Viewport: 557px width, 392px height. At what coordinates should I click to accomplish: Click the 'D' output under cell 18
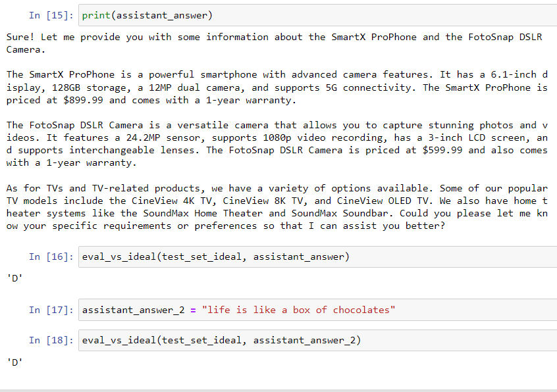(14, 362)
